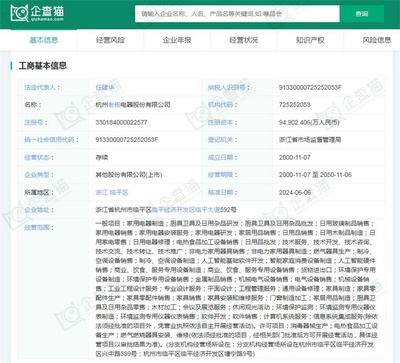
Task: Open the 临平经济开发区临平大道 address link
Action: [186, 210]
